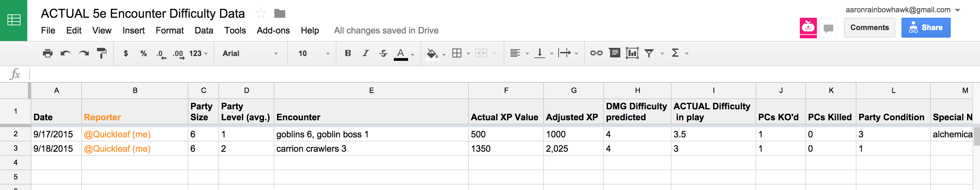The height and width of the screenshot is (190, 980).
Task: Select cell 'goblins 6, goblin boss 1'
Action: 371,134
